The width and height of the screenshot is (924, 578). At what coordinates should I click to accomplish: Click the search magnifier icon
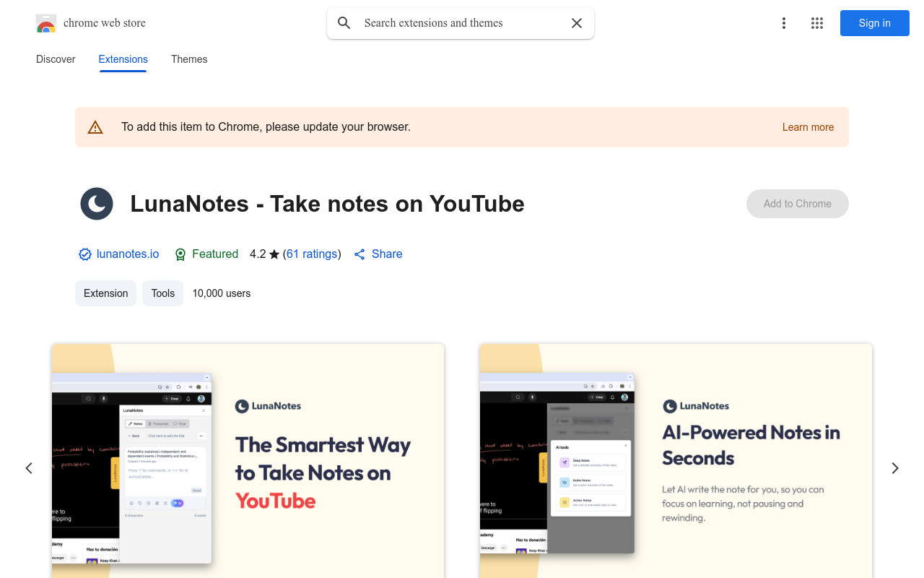click(344, 23)
